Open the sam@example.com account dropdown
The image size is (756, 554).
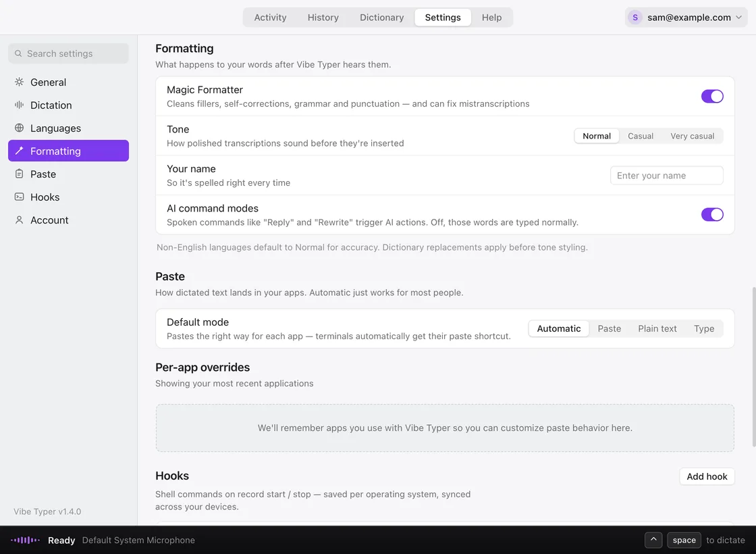(686, 18)
